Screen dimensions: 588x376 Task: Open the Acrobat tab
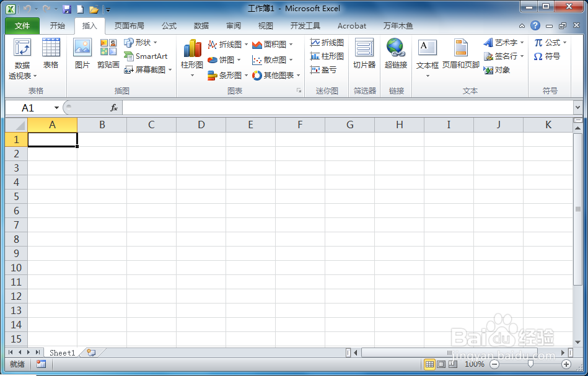(x=352, y=26)
